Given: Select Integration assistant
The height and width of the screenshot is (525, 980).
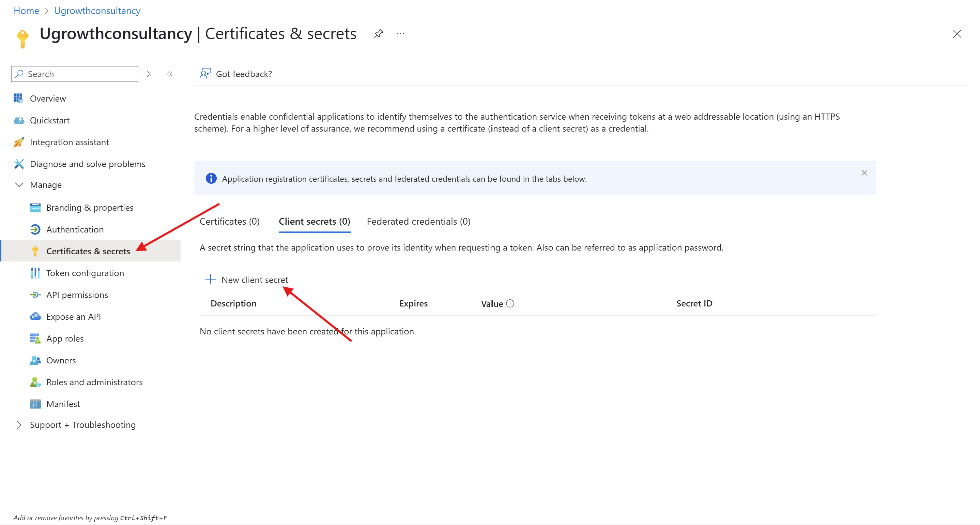Looking at the screenshot, I should [69, 142].
